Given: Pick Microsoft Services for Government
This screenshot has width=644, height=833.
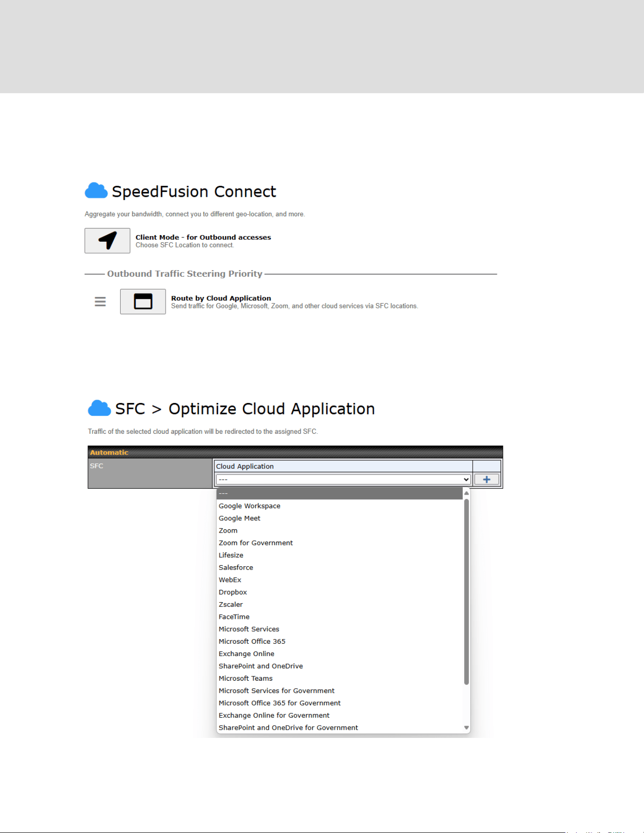Looking at the screenshot, I should pos(339,690).
